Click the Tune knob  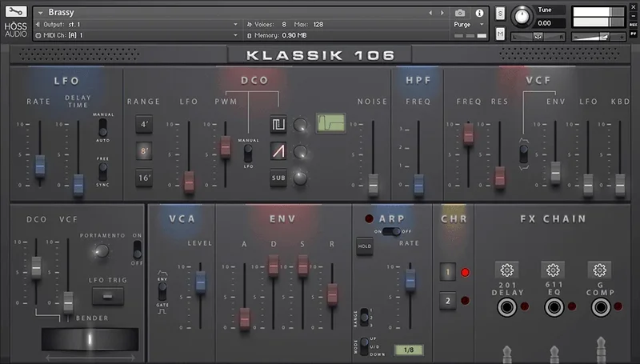click(522, 16)
